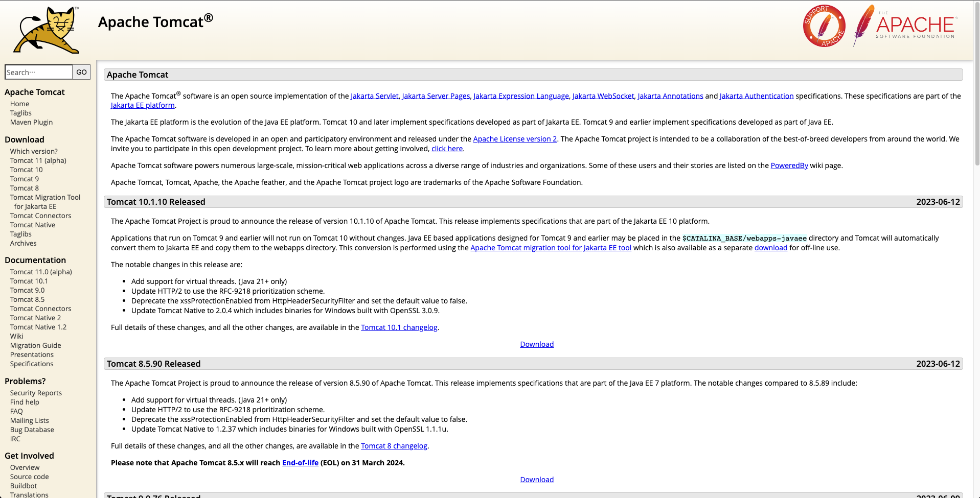Viewport: 980px width, 498px height.
Task: Open the PoweredBy wiki link
Action: click(x=789, y=165)
